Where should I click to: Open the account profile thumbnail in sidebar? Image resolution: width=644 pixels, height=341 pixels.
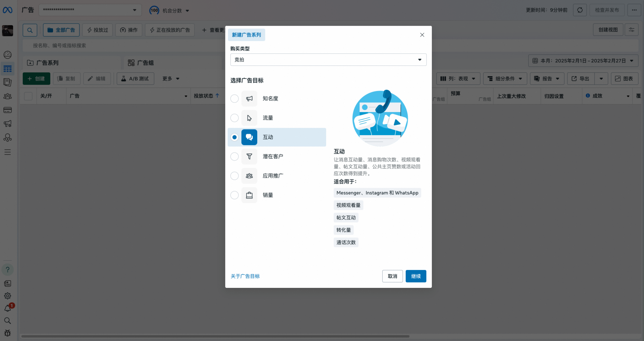(x=8, y=31)
